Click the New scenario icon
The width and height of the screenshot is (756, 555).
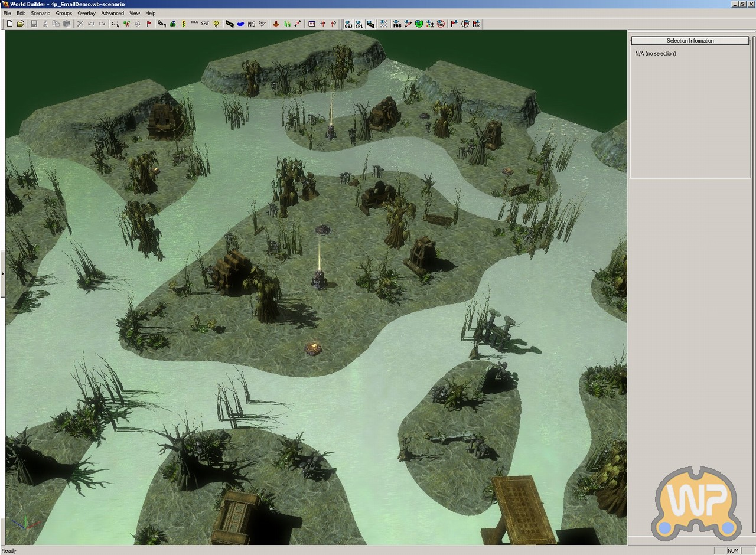coord(9,24)
